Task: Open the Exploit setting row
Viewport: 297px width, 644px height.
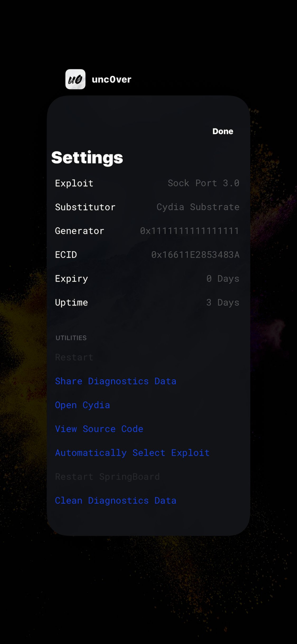Action: pos(148,183)
